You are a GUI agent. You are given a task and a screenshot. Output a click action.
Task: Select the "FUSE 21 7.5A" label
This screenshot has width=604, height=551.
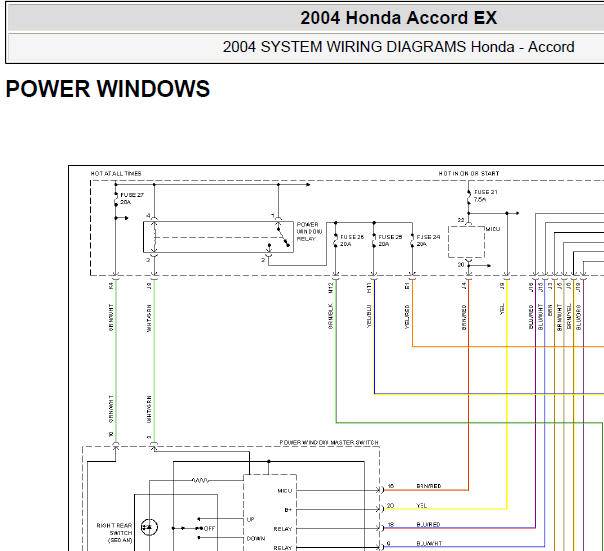[x=485, y=196]
